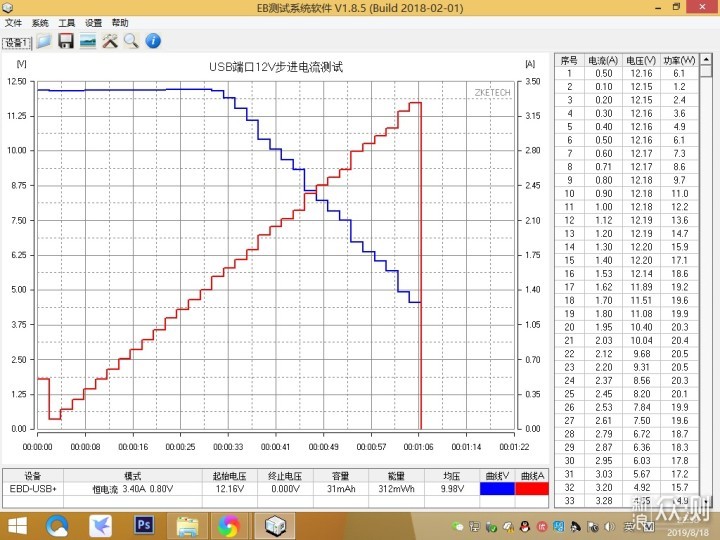Click the application icon in title bar
This screenshot has width=720, height=540.
(7, 7)
